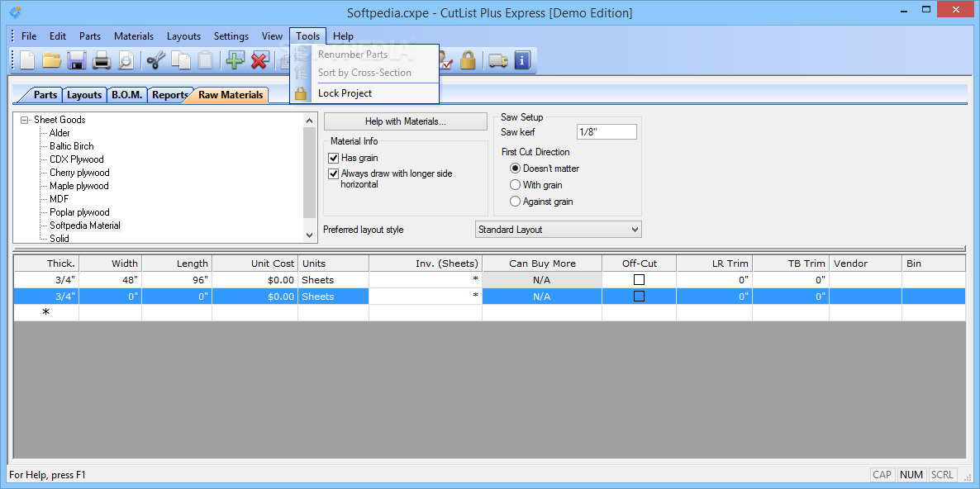Select CDX Plywood in the tree
Image resolution: width=980 pixels, height=489 pixels.
(x=77, y=159)
